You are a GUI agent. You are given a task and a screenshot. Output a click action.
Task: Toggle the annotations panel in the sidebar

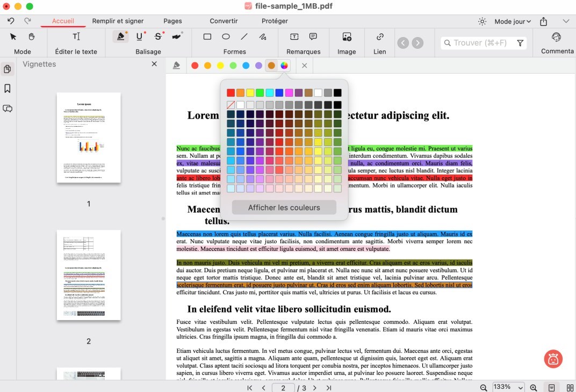coord(7,108)
